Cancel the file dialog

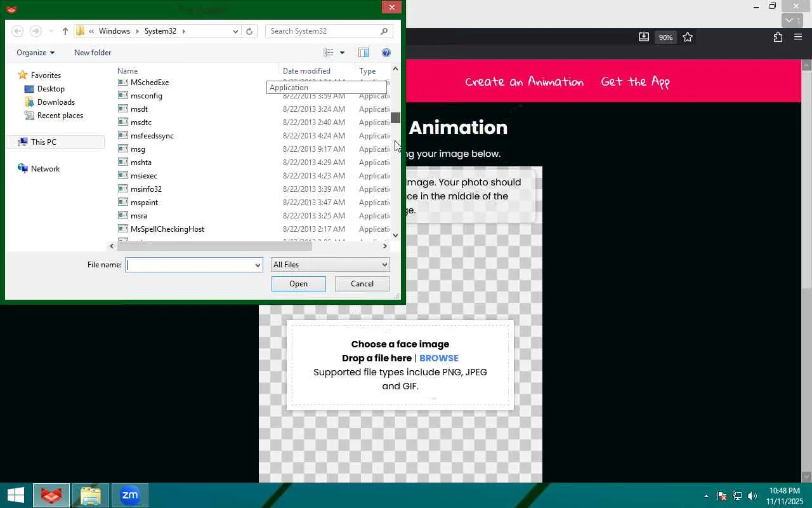coord(362,284)
